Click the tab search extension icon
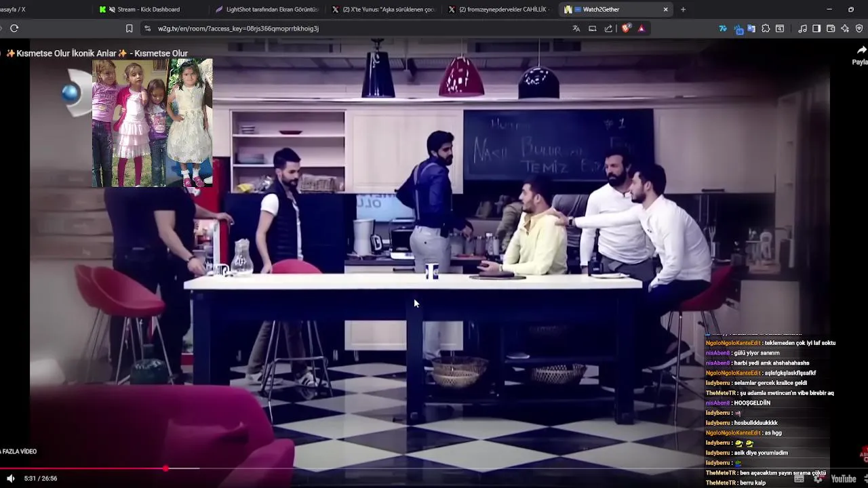The width and height of the screenshot is (868, 488). [x=780, y=28]
